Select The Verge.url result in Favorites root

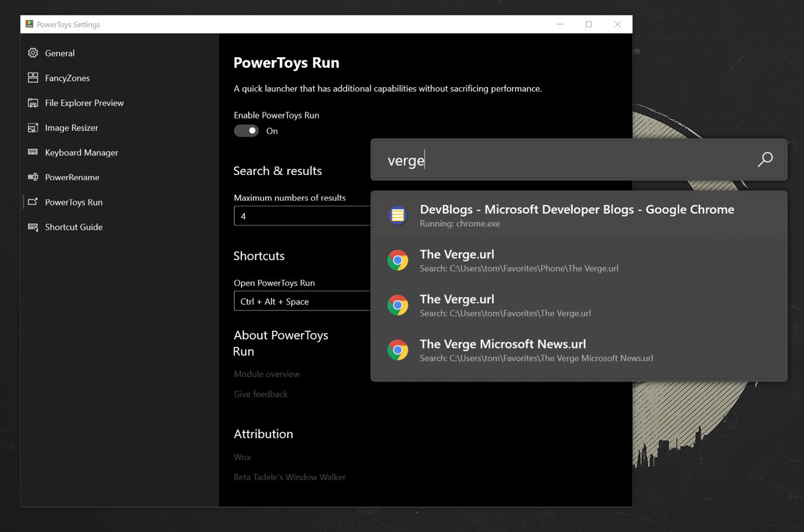[x=579, y=305]
